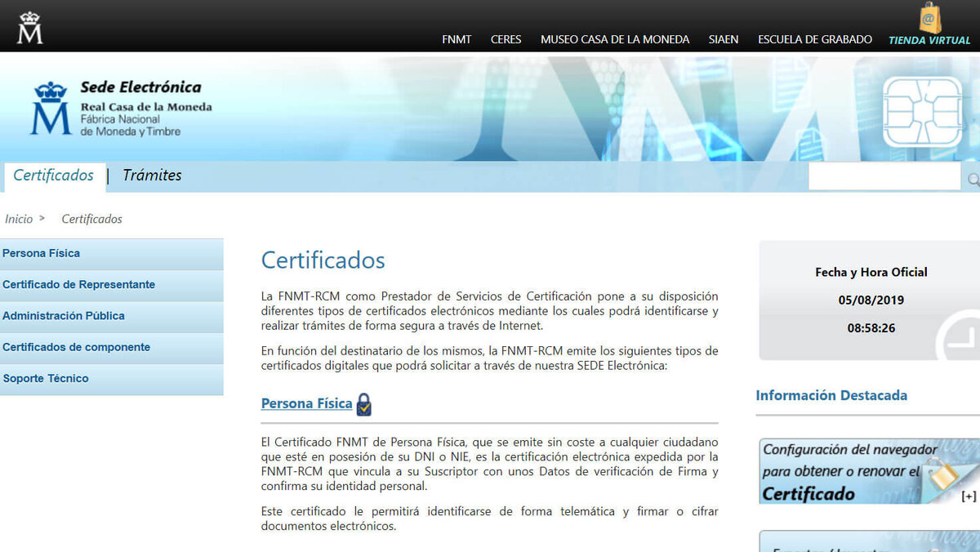
Task: Open the CERES top navigation link
Action: pyautogui.click(x=506, y=39)
